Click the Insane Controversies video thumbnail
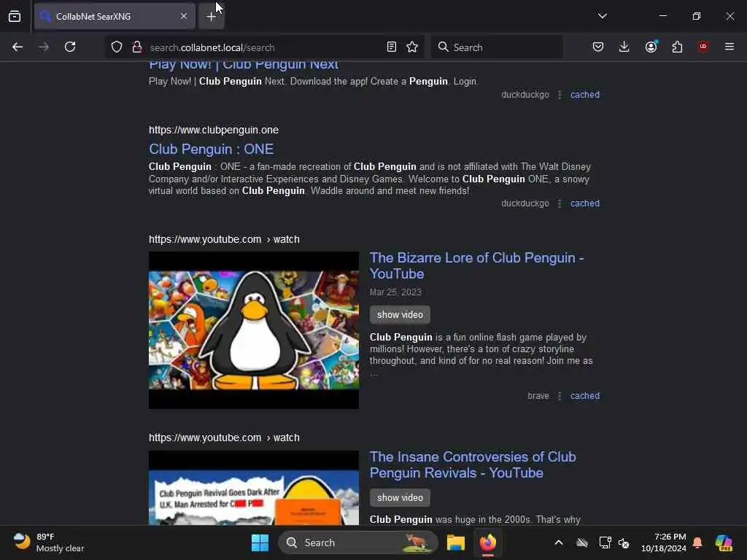 coord(254,488)
